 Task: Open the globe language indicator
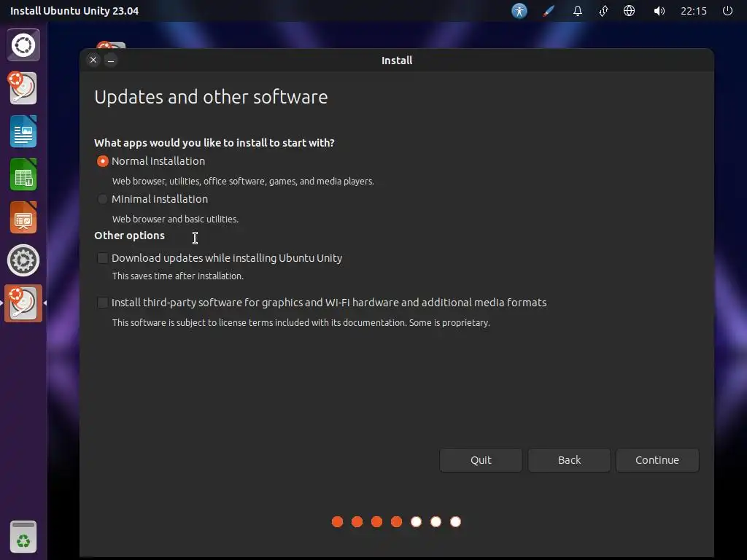point(629,10)
